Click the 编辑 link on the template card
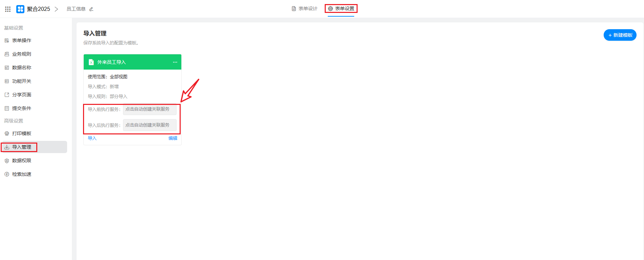The height and width of the screenshot is (260, 644). point(173,138)
